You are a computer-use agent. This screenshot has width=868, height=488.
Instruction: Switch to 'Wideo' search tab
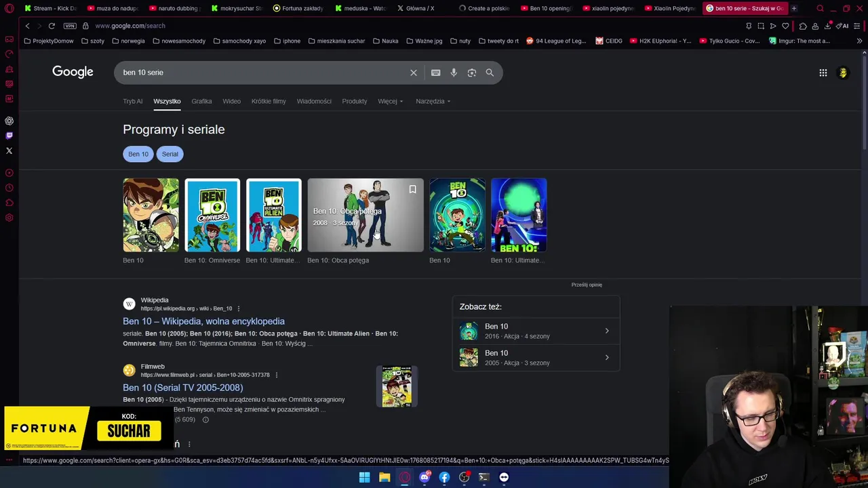click(231, 101)
